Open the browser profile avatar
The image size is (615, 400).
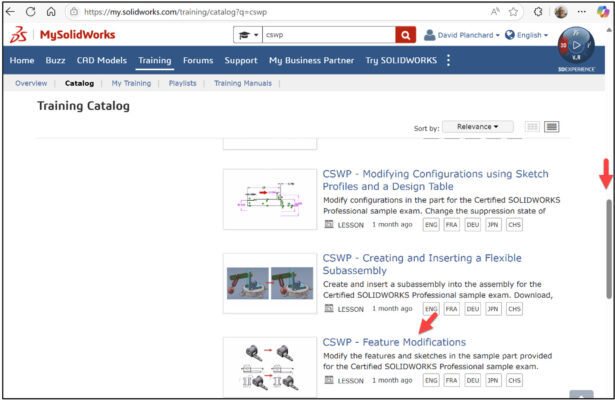(561, 12)
